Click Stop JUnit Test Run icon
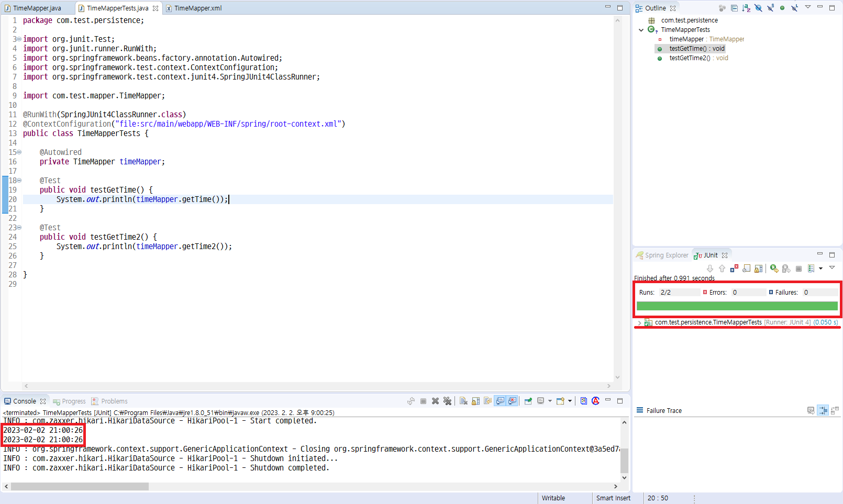Image resolution: width=843 pixels, height=504 pixels. click(x=798, y=268)
